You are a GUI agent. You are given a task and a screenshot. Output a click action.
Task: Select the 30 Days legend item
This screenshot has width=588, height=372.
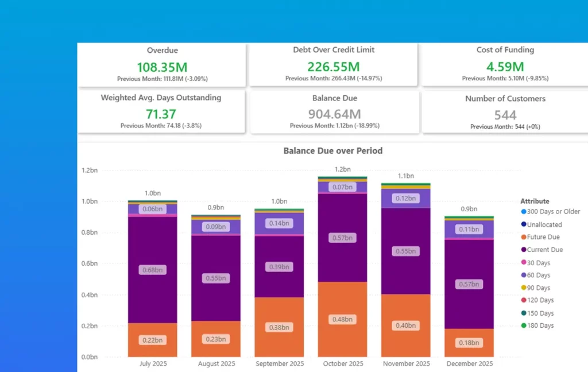[x=538, y=263]
